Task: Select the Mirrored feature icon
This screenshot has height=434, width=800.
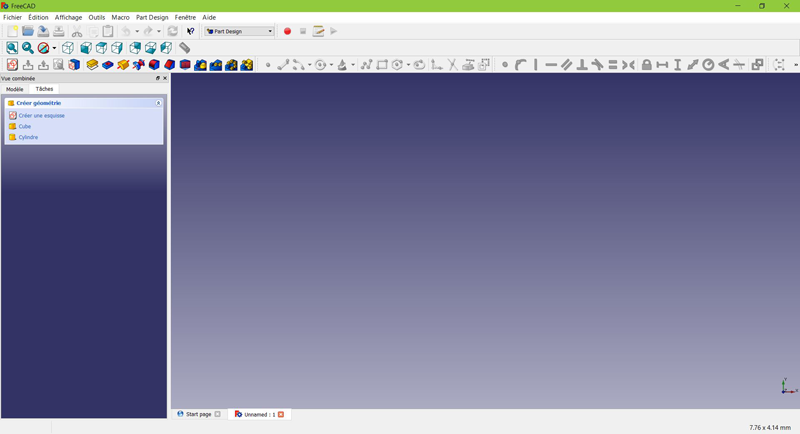Action: [x=200, y=65]
